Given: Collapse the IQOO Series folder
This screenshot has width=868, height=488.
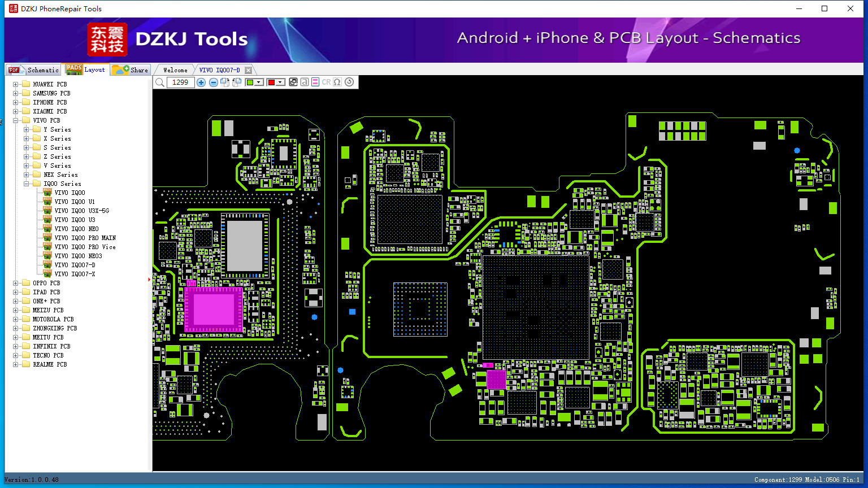Looking at the screenshot, I should tap(27, 184).
